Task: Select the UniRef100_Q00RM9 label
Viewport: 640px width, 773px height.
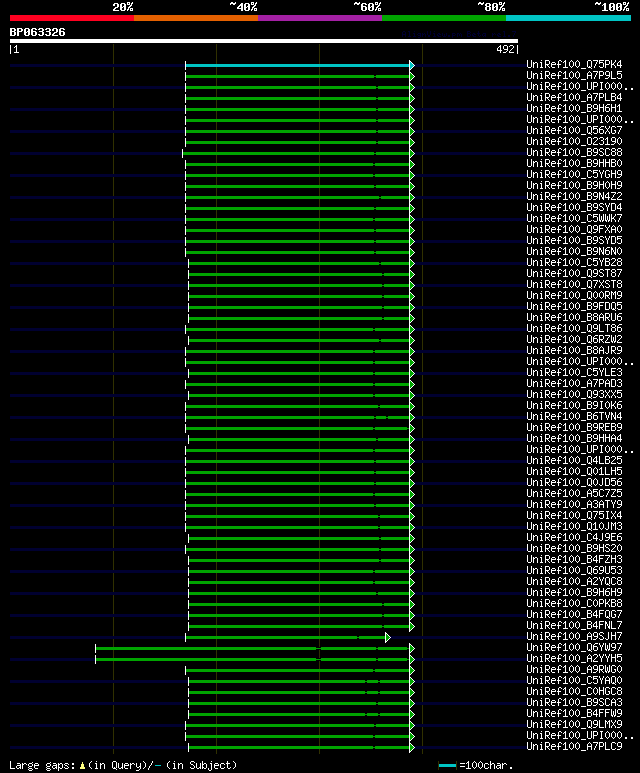Action: (574, 295)
